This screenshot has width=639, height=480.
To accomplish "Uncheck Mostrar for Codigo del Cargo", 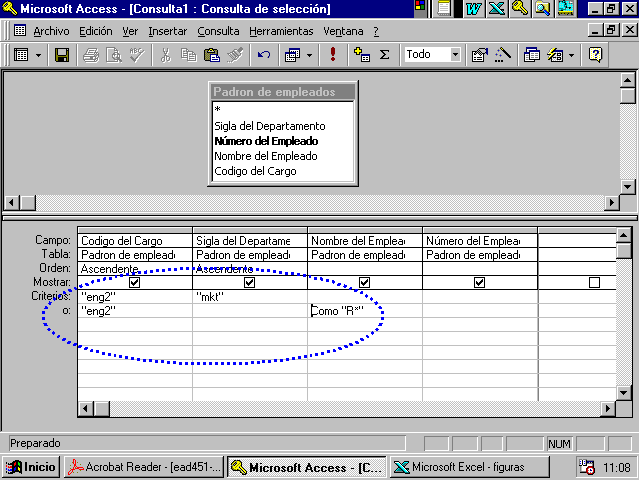I will point(134,282).
